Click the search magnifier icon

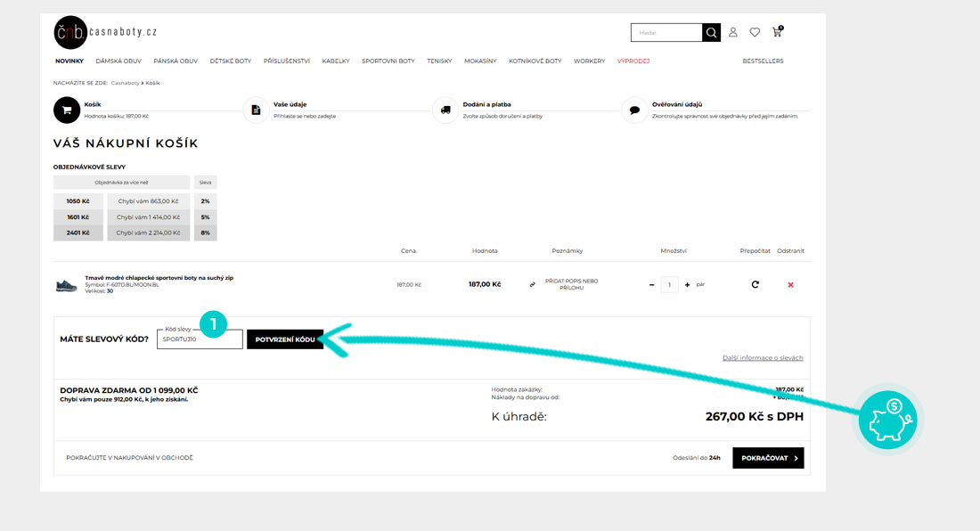[x=711, y=33]
